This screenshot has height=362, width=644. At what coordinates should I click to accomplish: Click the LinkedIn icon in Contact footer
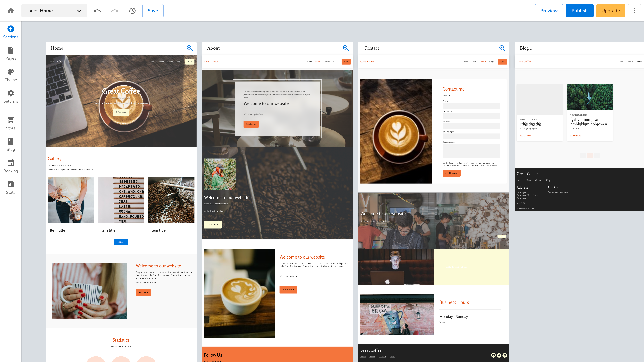pos(505,355)
